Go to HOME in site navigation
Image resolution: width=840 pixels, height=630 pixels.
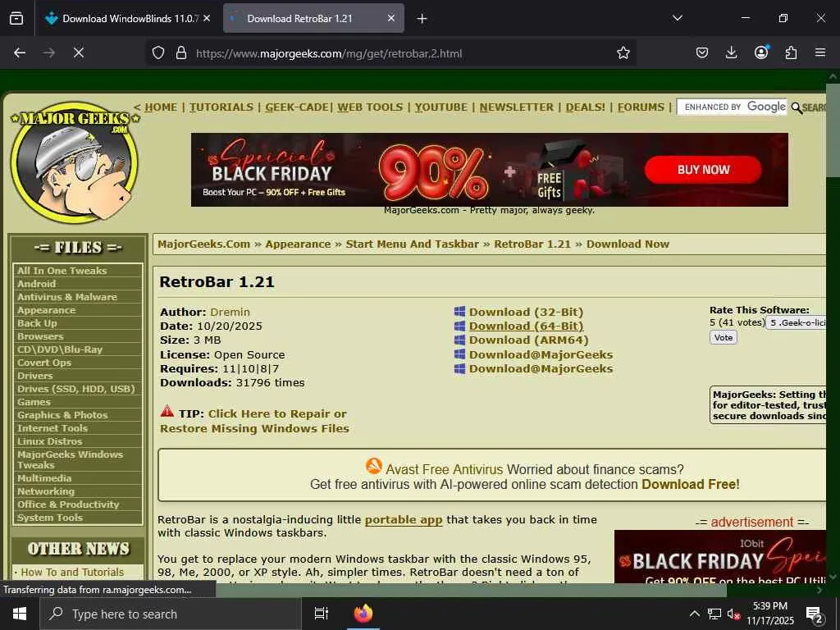pos(161,107)
